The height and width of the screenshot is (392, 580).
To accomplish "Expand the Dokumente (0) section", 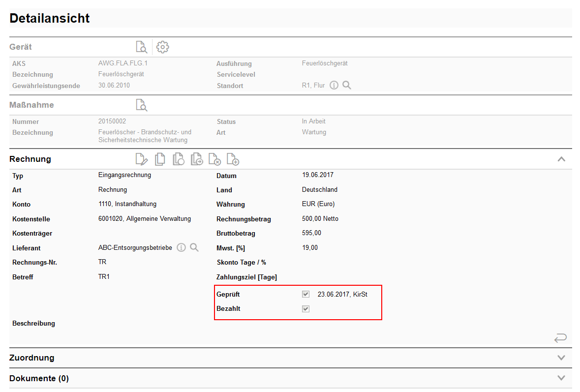I will coord(561,378).
